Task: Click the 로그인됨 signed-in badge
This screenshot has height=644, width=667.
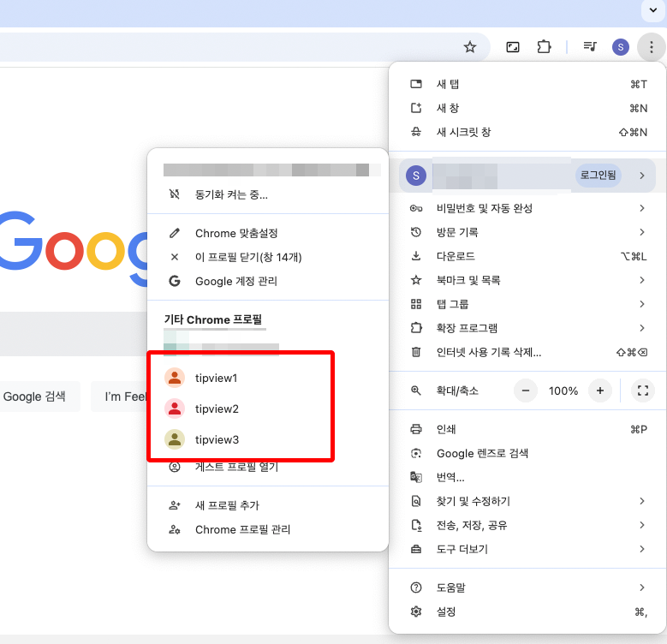Action: tap(599, 176)
